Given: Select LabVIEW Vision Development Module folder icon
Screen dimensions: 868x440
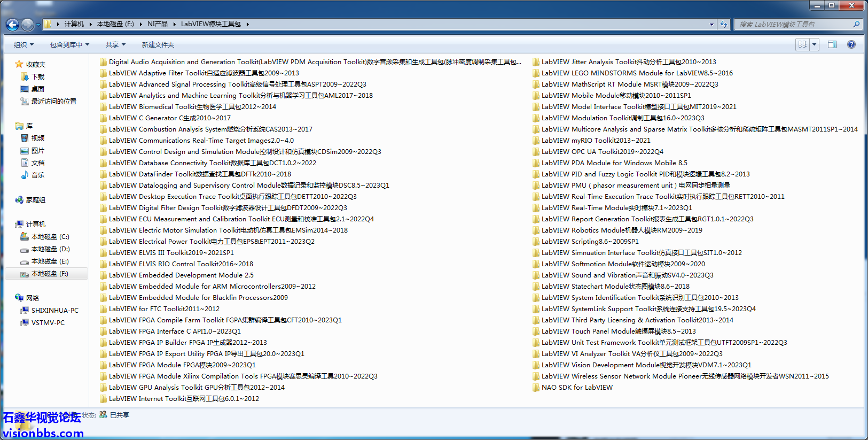Looking at the screenshot, I should [536, 365].
